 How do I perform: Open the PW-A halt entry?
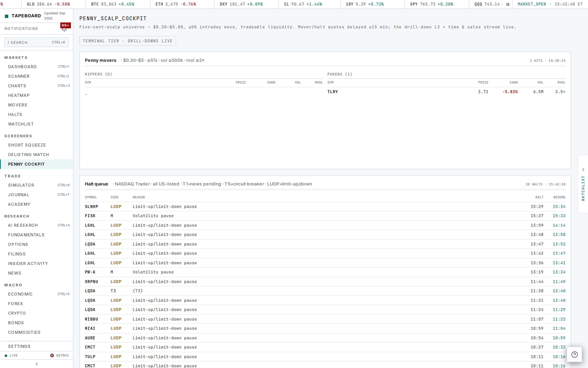[325, 272]
